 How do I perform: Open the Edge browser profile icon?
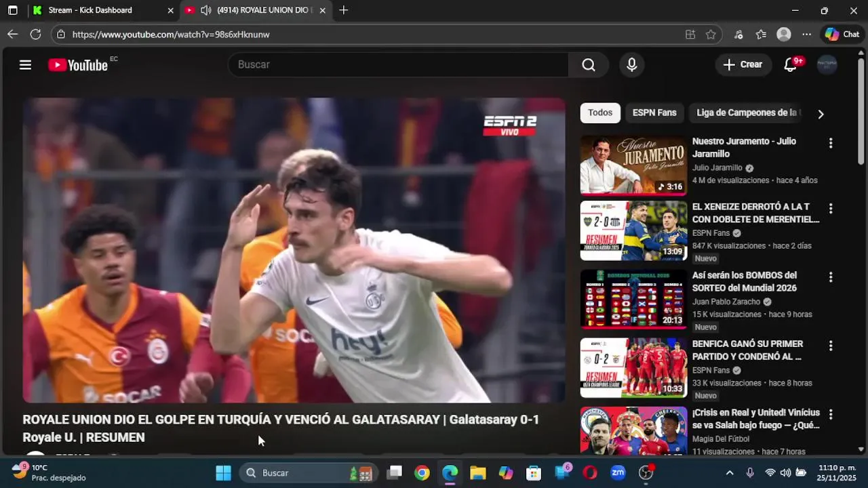[x=784, y=35]
